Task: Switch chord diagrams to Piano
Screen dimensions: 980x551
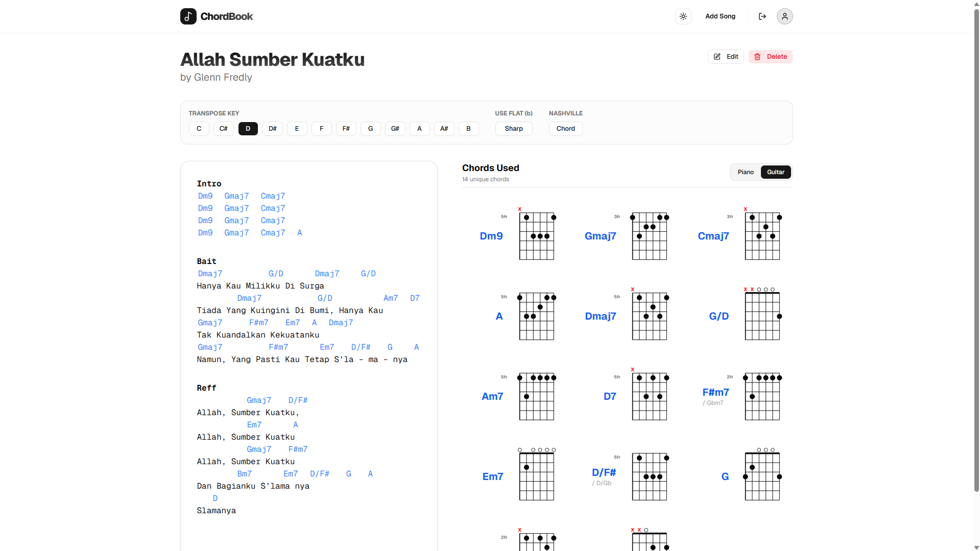Action: click(746, 172)
